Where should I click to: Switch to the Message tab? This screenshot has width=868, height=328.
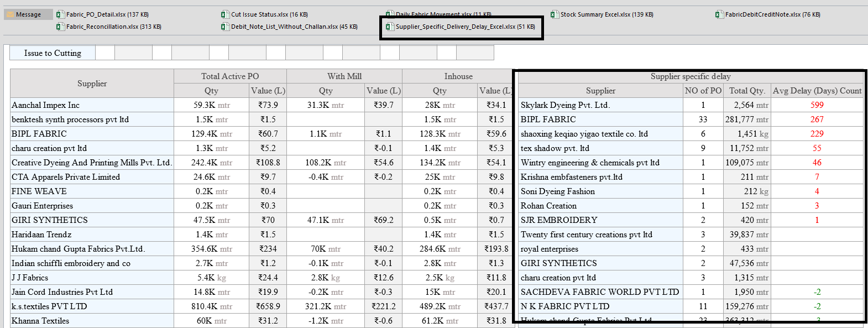point(28,14)
